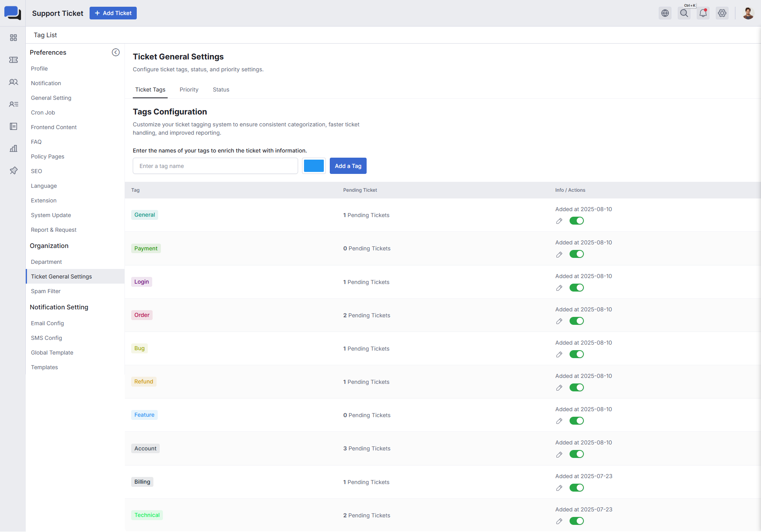The height and width of the screenshot is (532, 761).
Task: Collapse the Preferences sidebar panel
Action: [116, 52]
